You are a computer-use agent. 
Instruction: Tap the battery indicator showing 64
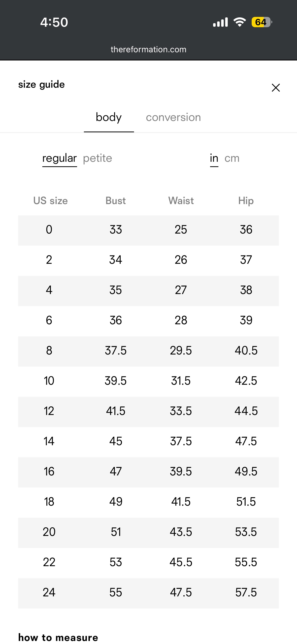click(x=262, y=22)
